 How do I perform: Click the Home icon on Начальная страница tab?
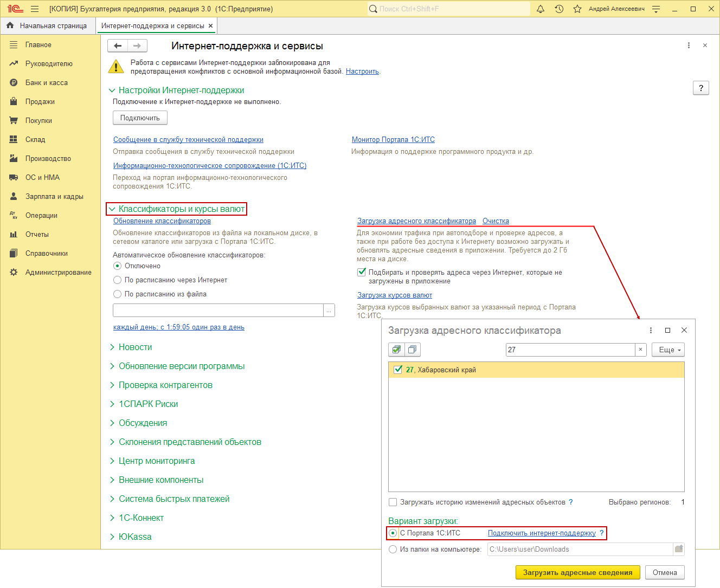pyautogui.click(x=10, y=25)
